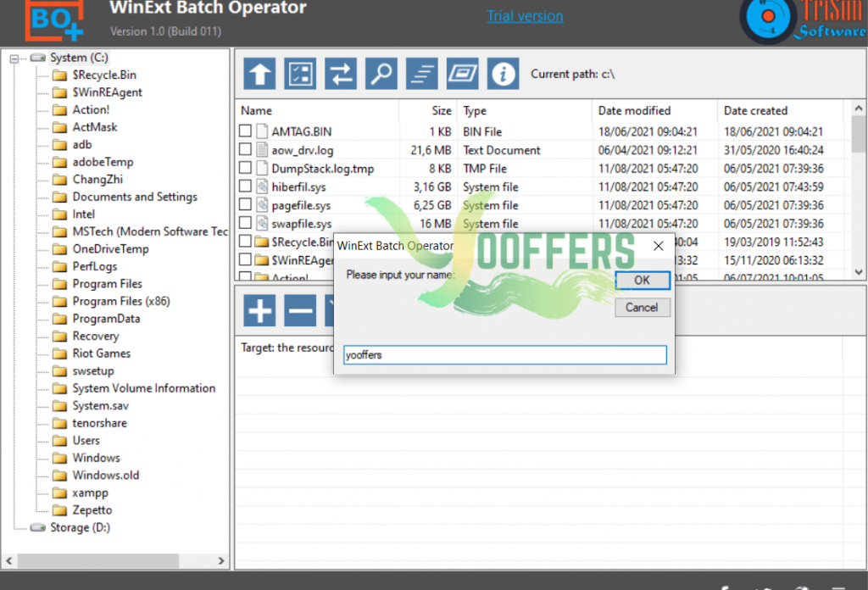The image size is (868, 590).
Task: Click the folder icon beside Windows.old
Action: click(x=60, y=476)
